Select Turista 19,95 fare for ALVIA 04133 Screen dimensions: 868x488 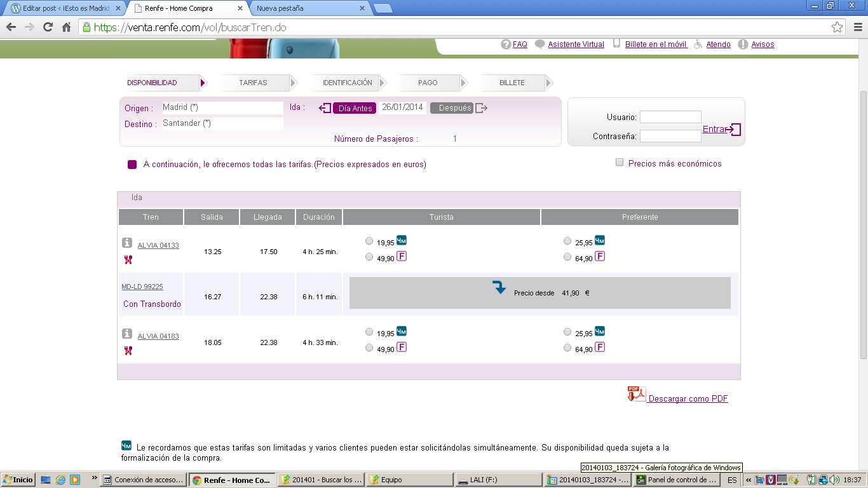[x=369, y=241]
